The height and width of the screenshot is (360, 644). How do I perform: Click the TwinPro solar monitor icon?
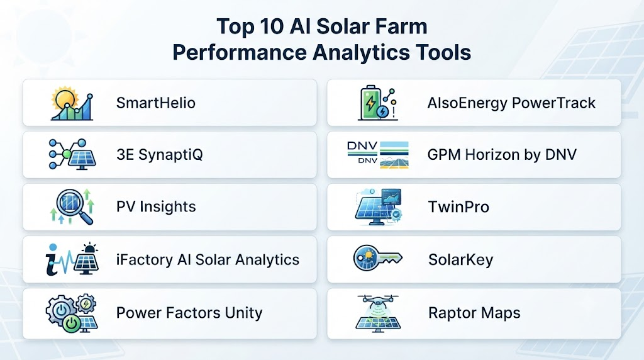coord(378,206)
